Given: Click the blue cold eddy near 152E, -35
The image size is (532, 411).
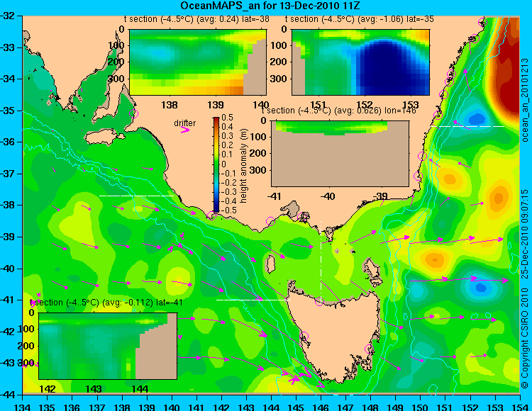Looking at the screenshot, I should pos(477,118).
